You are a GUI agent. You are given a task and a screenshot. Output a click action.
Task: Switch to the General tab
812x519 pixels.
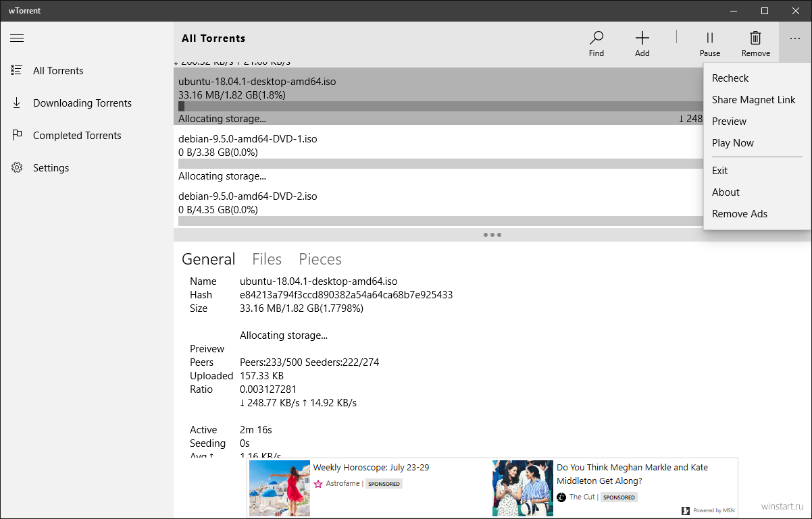[209, 259]
